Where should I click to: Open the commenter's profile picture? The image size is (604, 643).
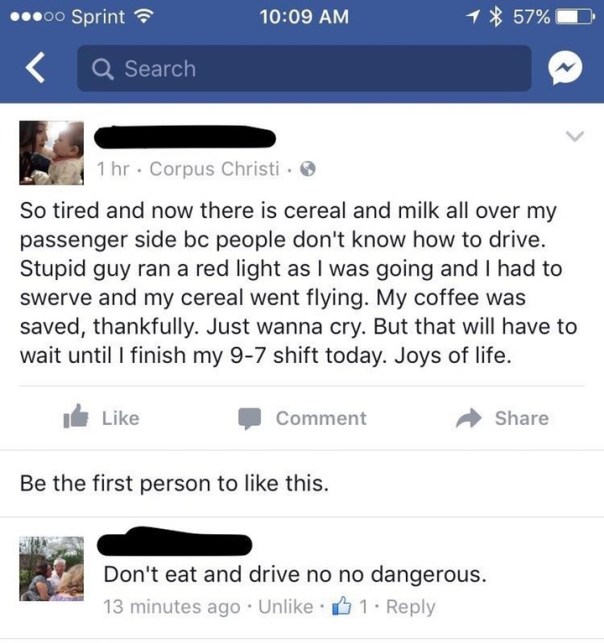pyautogui.click(x=52, y=569)
